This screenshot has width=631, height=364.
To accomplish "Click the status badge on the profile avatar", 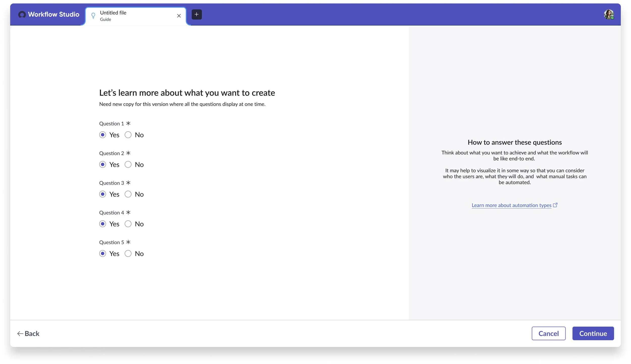I will tap(613, 18).
